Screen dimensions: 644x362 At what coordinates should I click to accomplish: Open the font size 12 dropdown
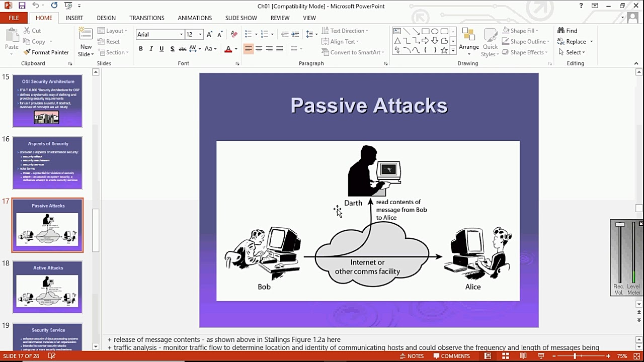click(x=200, y=34)
